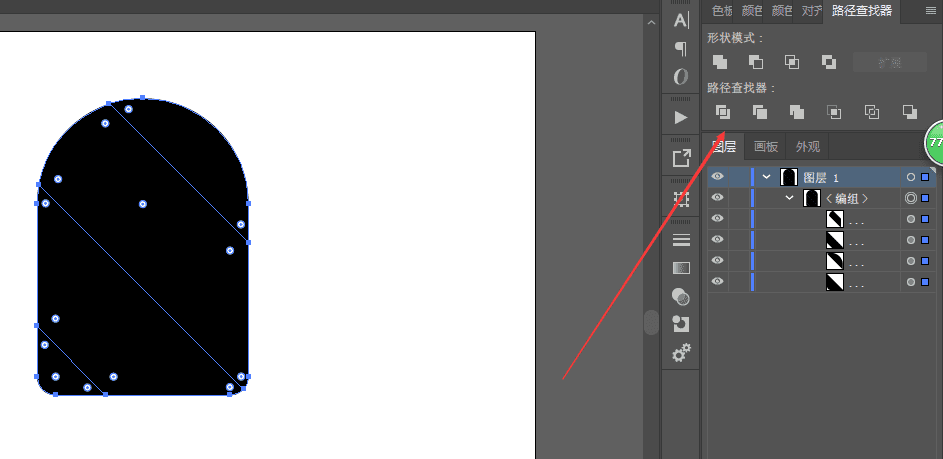Click the target circle of the second path

pos(911,239)
